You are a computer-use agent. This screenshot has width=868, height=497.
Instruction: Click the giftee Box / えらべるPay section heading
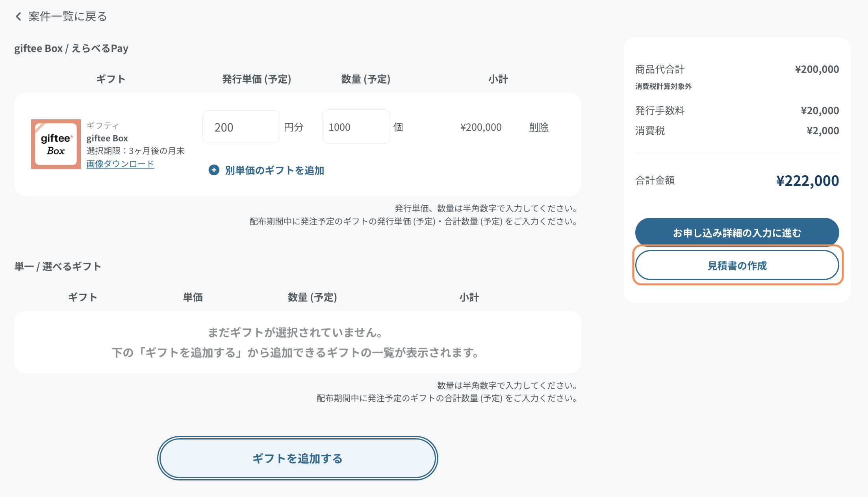(x=71, y=48)
